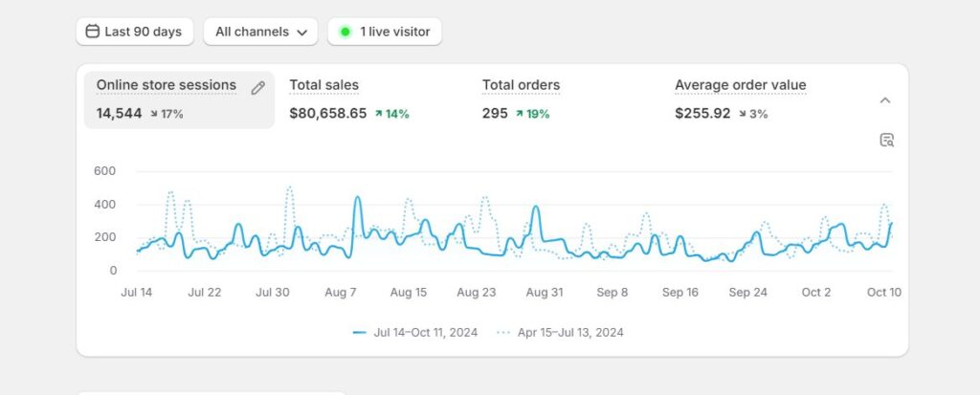Viewport: 980px width, 395px height.
Task: Collapse the metrics card with the chevron
Action: [885, 100]
